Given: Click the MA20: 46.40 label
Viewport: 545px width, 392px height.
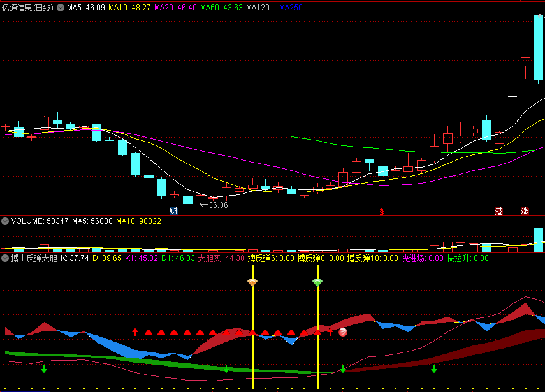Looking at the screenshot, I should (175, 8).
